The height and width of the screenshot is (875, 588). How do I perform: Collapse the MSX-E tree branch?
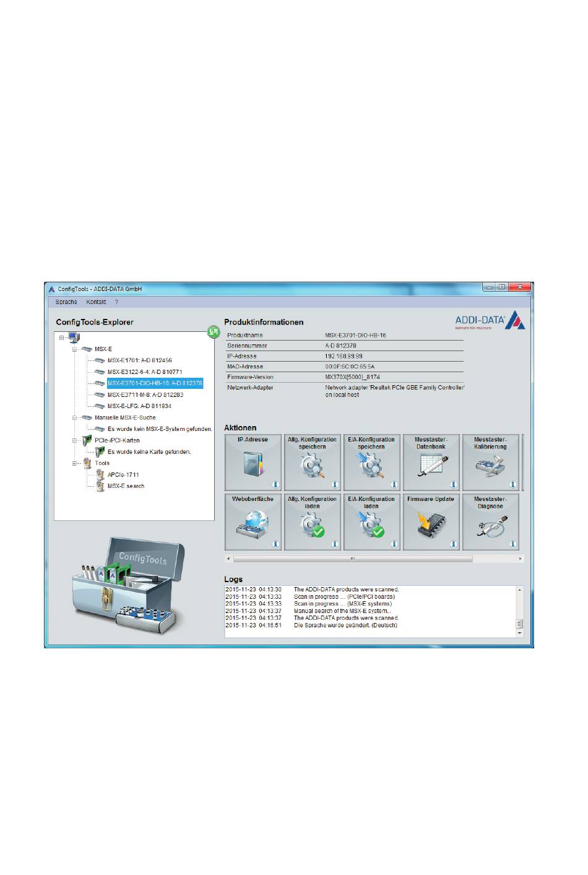(74, 349)
